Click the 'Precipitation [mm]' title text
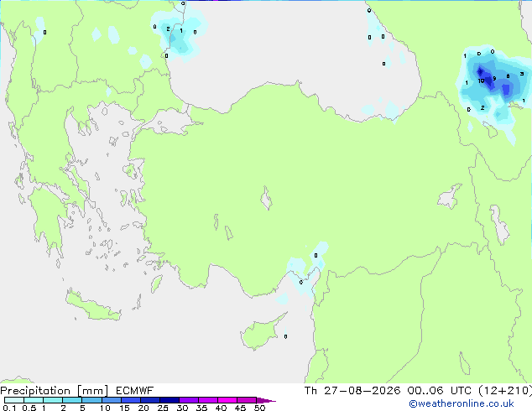The width and height of the screenshot is (532, 411). [54, 391]
